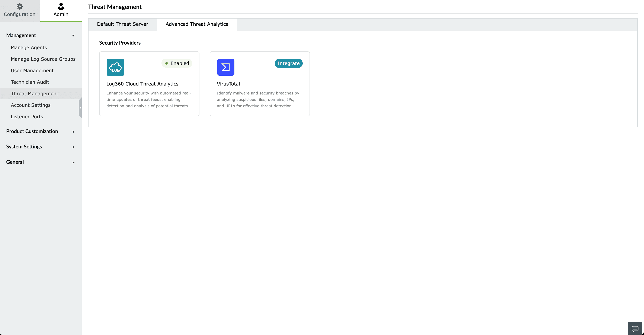Switch to Default Threat Server tab
Viewport: 644px width, 335px height.
122,24
